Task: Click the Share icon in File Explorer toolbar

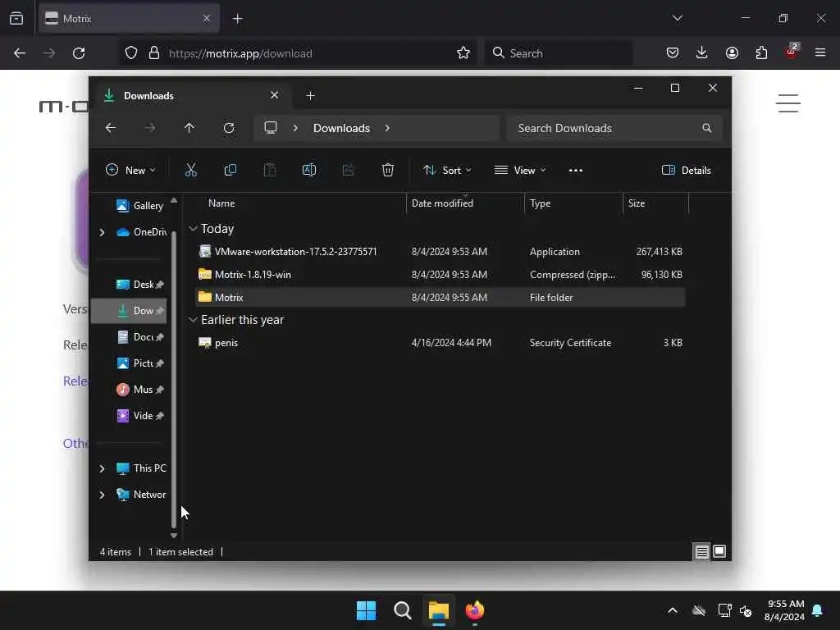Action: pyautogui.click(x=348, y=171)
